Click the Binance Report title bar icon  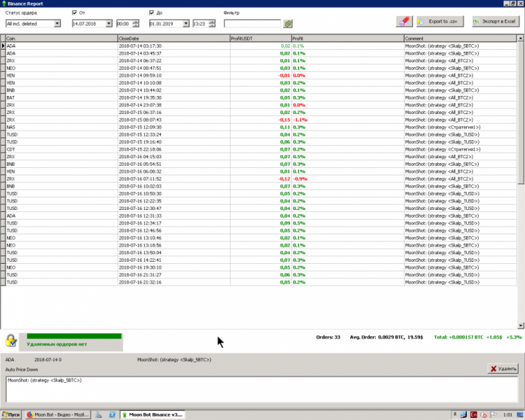click(3, 3)
